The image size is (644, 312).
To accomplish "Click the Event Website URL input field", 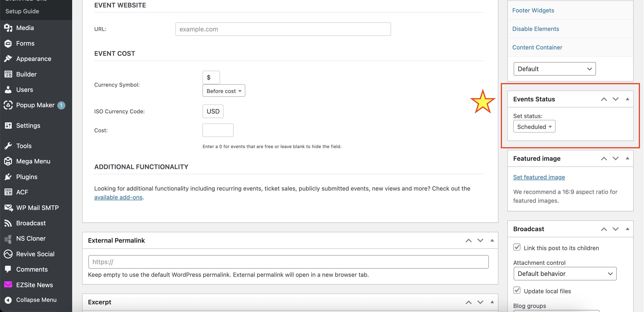I will [283, 29].
